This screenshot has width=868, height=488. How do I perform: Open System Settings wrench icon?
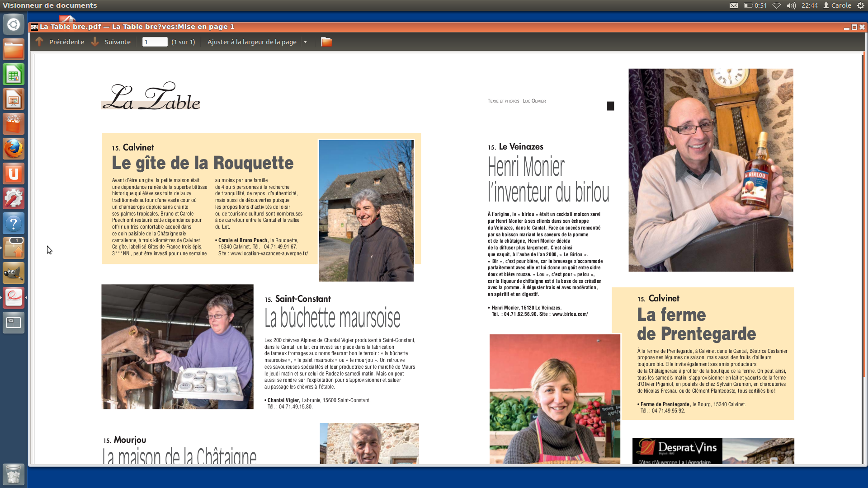[x=14, y=198]
